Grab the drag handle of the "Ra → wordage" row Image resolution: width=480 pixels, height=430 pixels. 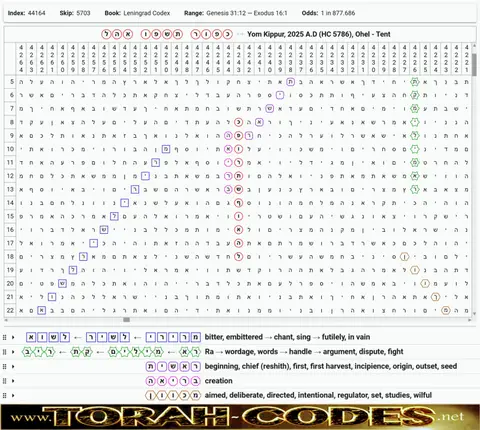tap(5, 352)
